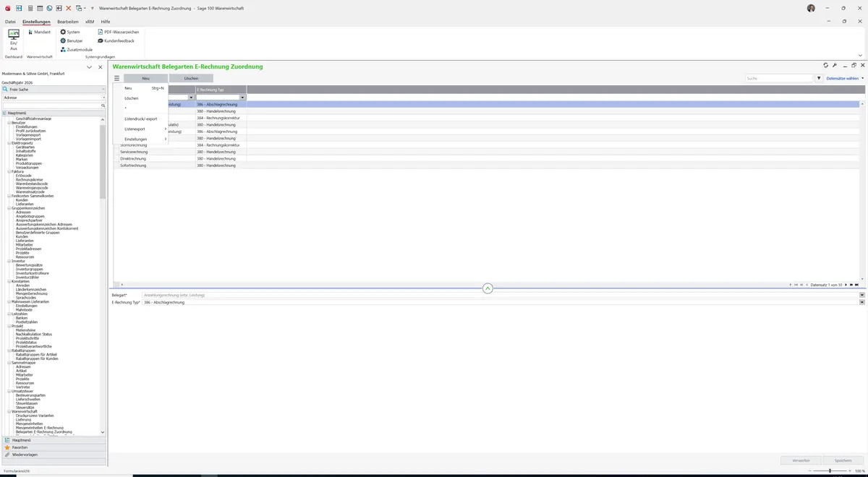Open Kundenfeedback from the ribbon
868x477 pixels.
pos(116,40)
